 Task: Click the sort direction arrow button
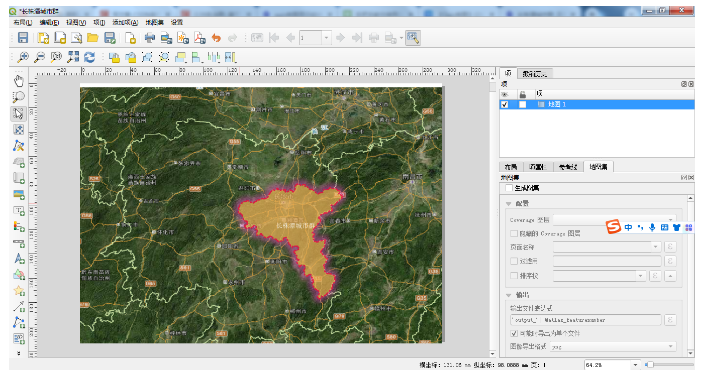[x=670, y=275]
